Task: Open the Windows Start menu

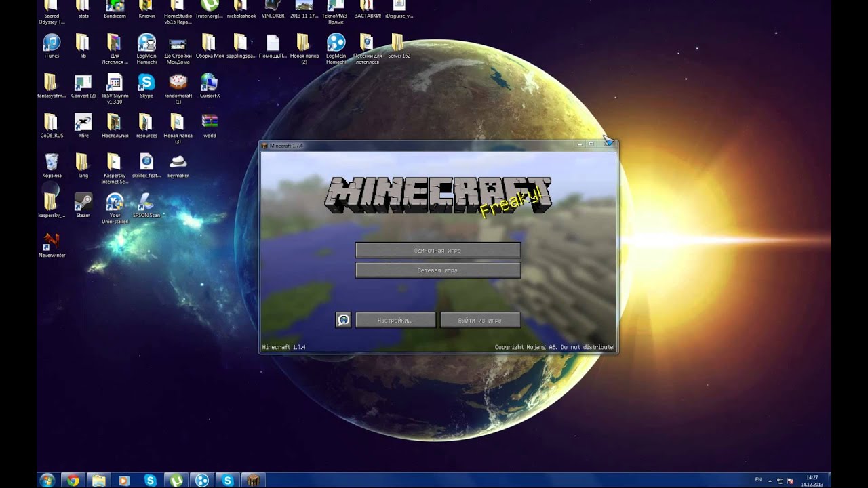Action: pyautogui.click(x=47, y=481)
